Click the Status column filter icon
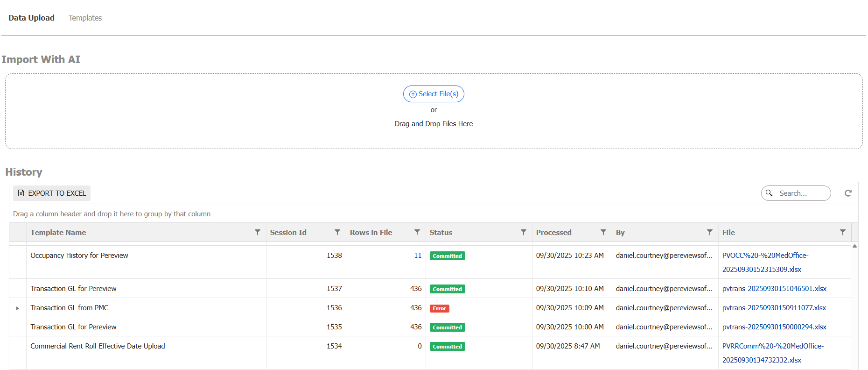Screen dimensions: 868x370 pos(523,232)
